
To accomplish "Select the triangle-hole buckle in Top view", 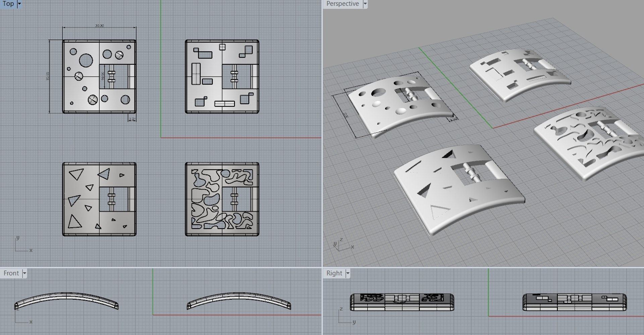I will click(x=99, y=199).
